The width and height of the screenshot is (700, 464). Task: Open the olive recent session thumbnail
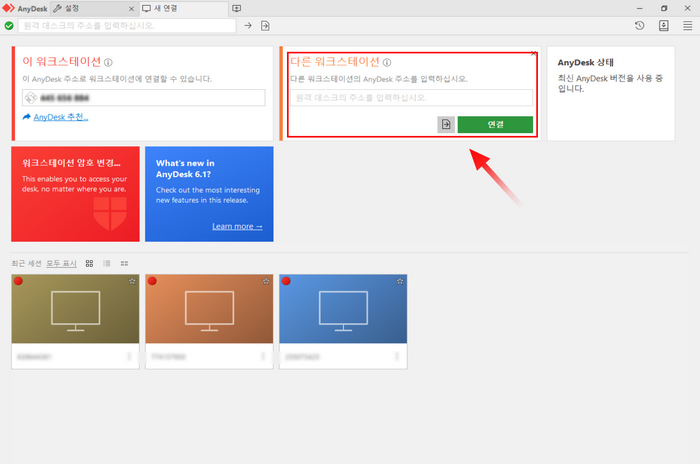(x=75, y=309)
